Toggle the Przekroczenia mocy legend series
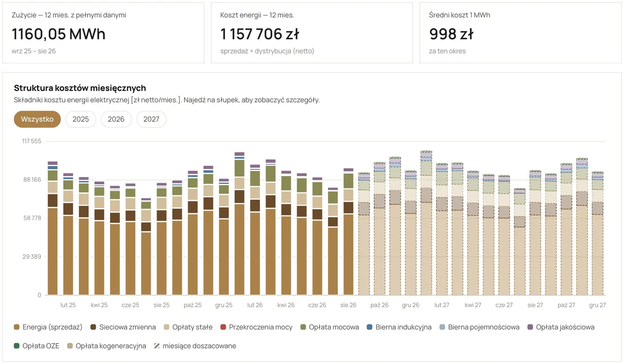 [256, 327]
